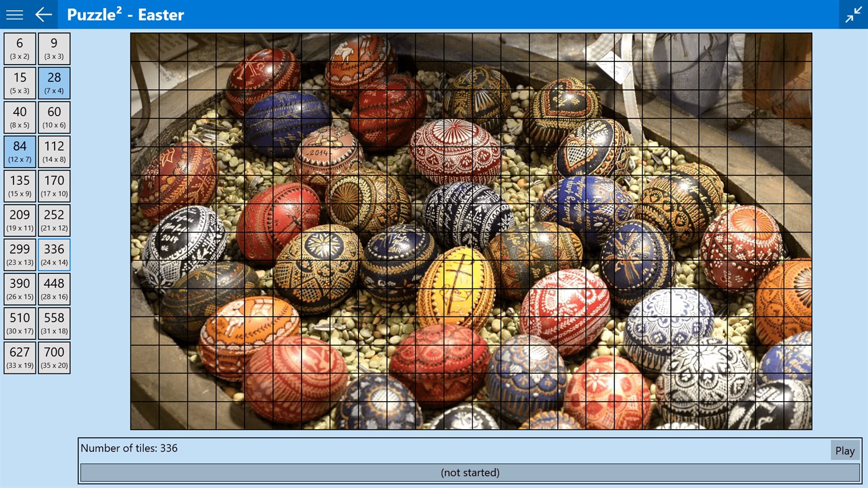Click the back arrow in the title bar
Image resolution: width=868 pixels, height=488 pixels.
[42, 14]
